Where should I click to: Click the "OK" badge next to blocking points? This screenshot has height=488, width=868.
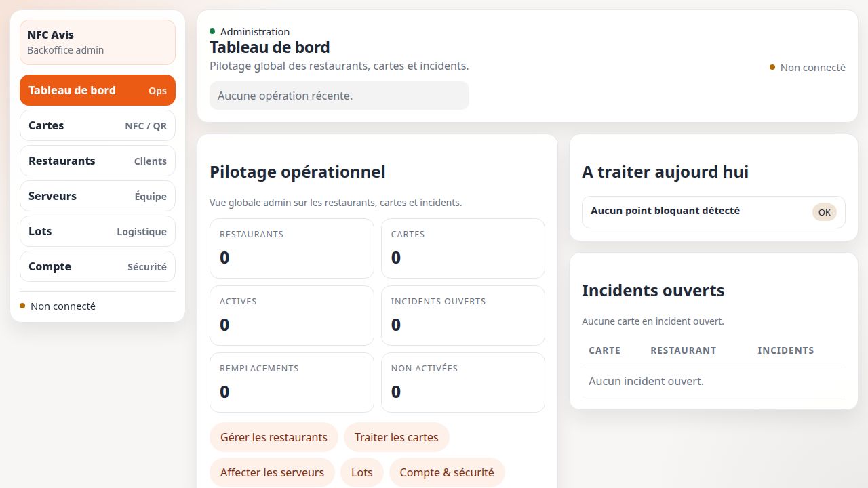(x=824, y=212)
